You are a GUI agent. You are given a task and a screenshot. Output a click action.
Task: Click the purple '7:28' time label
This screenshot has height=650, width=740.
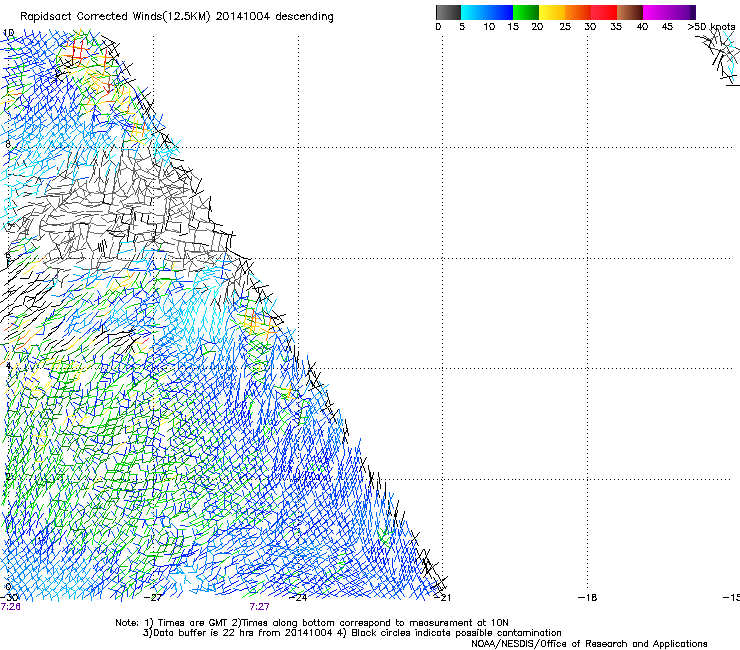pos(10,607)
